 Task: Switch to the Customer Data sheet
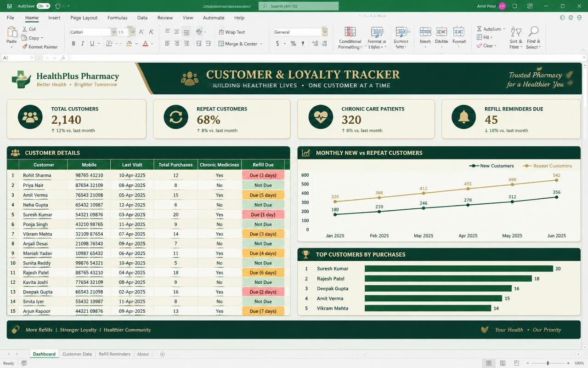(x=77, y=354)
